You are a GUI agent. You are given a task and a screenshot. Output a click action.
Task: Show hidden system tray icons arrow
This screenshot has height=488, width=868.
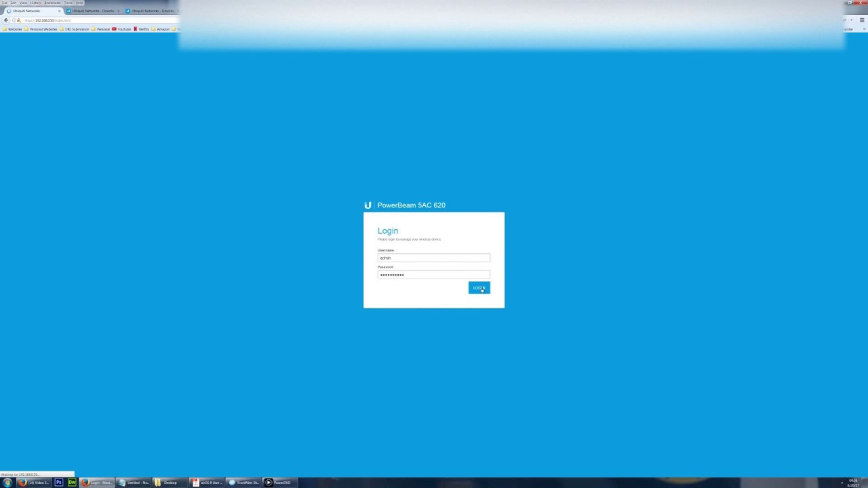[x=842, y=483]
